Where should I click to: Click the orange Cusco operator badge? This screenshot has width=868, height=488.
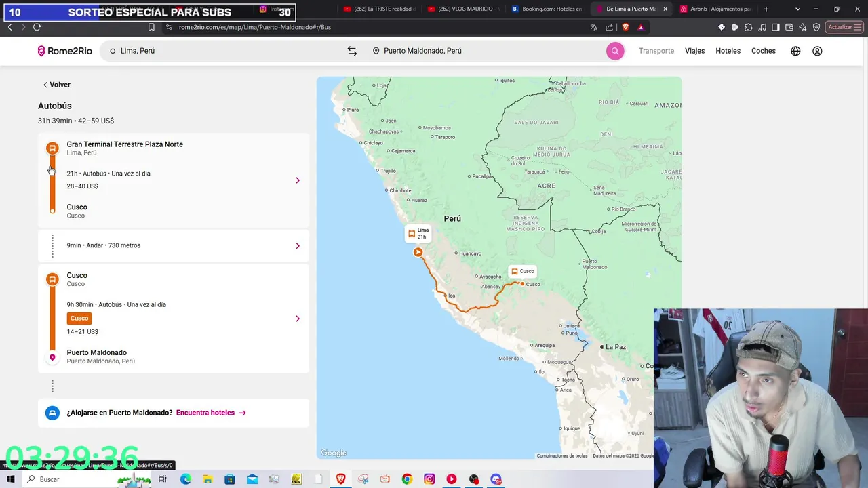pyautogui.click(x=79, y=318)
